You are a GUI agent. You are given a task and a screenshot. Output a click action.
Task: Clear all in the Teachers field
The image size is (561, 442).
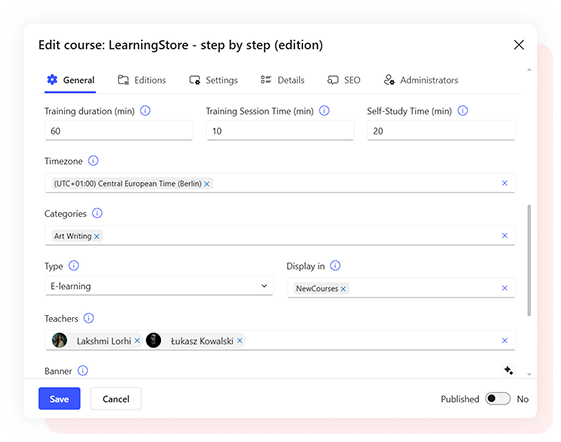(504, 340)
